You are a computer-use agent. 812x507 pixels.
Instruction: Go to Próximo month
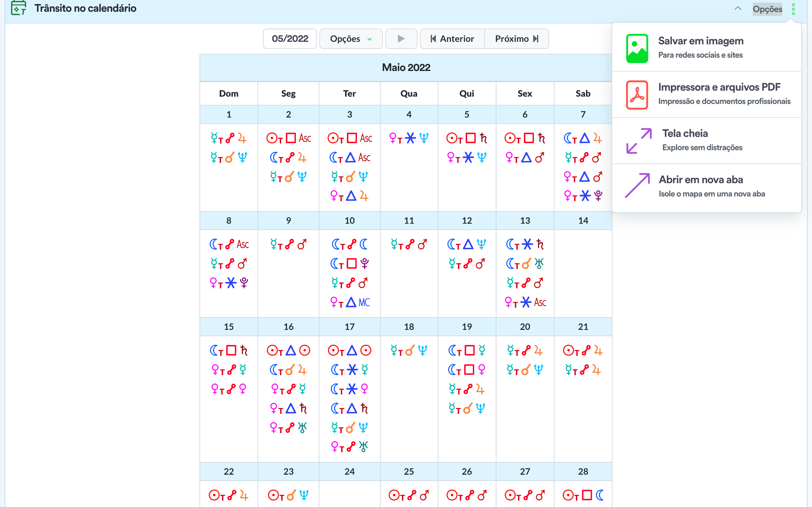(517, 39)
